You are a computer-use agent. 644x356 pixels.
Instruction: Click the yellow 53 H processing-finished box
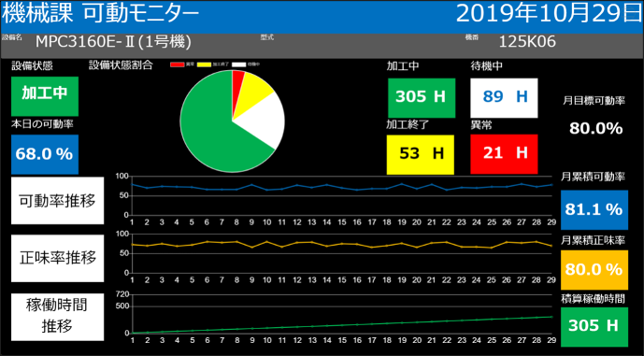click(x=421, y=154)
